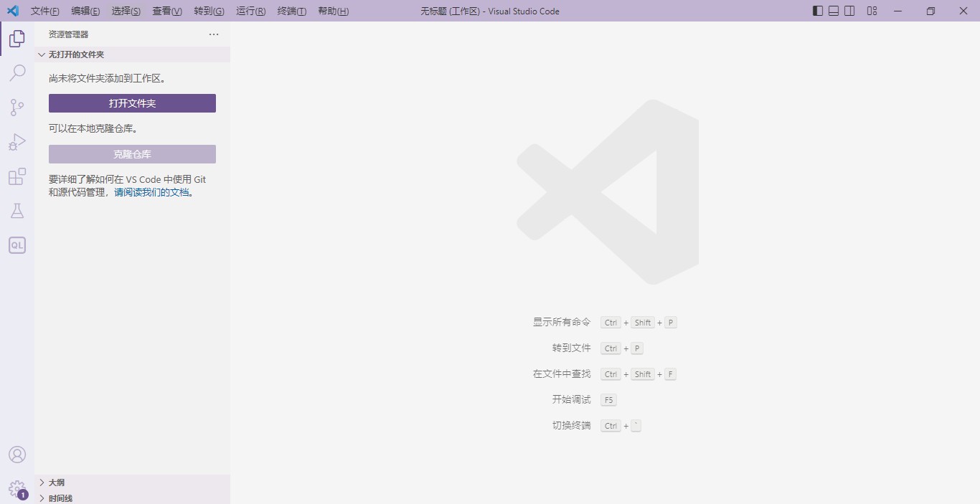
Task: Restore down the Visual Studio Code window
Action: 930,11
